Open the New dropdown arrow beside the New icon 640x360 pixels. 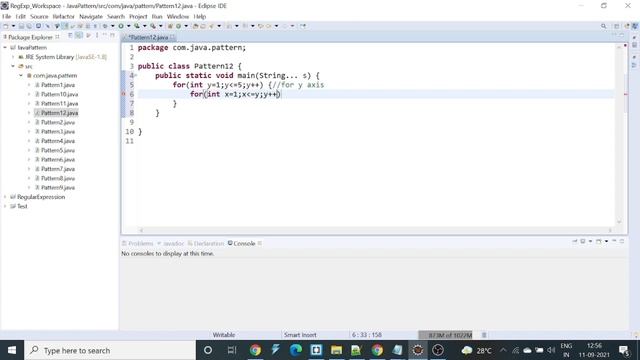(x=13, y=26)
